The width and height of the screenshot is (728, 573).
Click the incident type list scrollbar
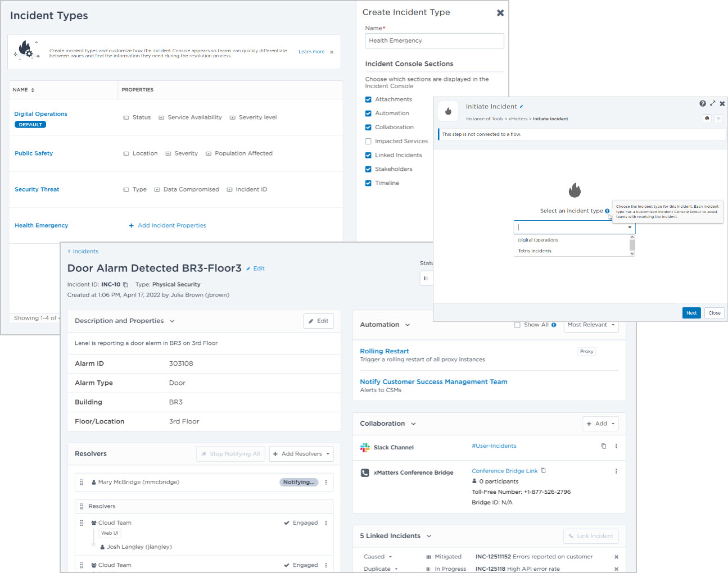632,245
